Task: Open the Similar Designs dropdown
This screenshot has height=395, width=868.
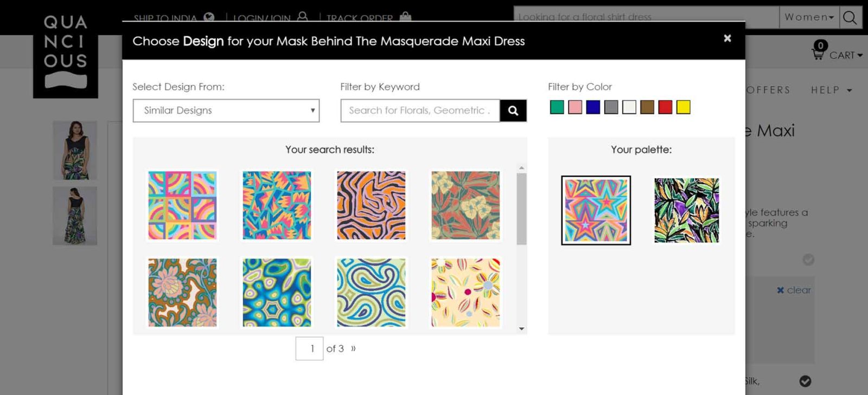Action: click(x=226, y=111)
